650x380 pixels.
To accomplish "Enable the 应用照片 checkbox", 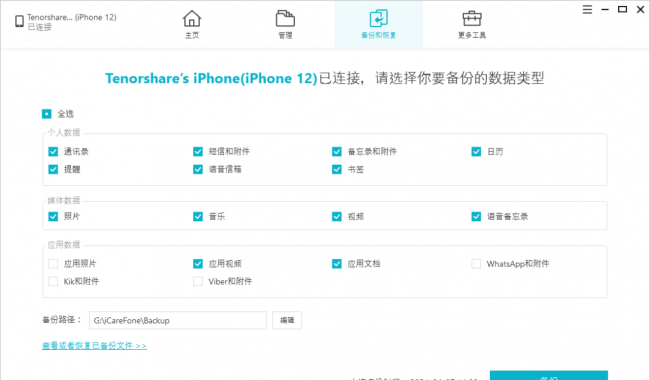I will click(x=53, y=264).
